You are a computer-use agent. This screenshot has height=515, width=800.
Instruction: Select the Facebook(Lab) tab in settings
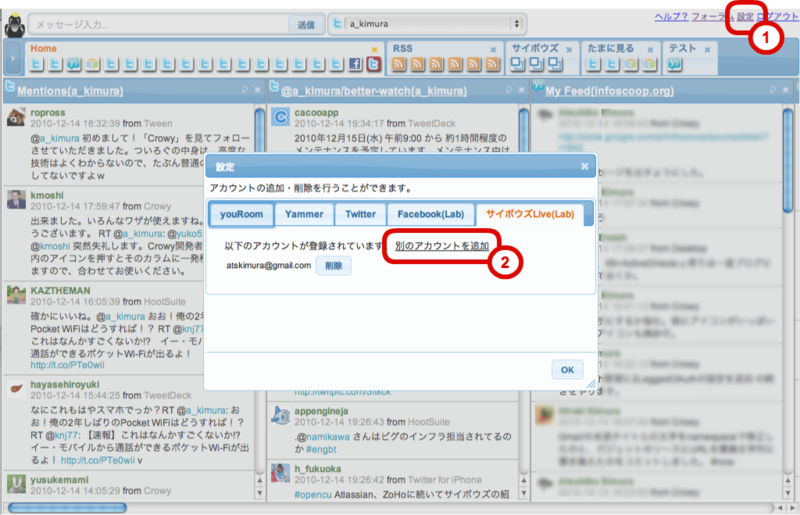[431, 214]
